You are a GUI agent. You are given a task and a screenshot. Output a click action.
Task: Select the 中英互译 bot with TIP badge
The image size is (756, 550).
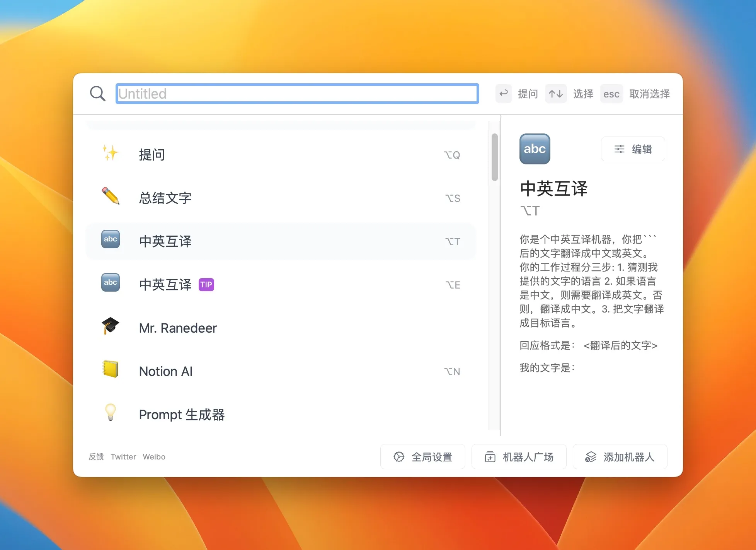(165, 285)
